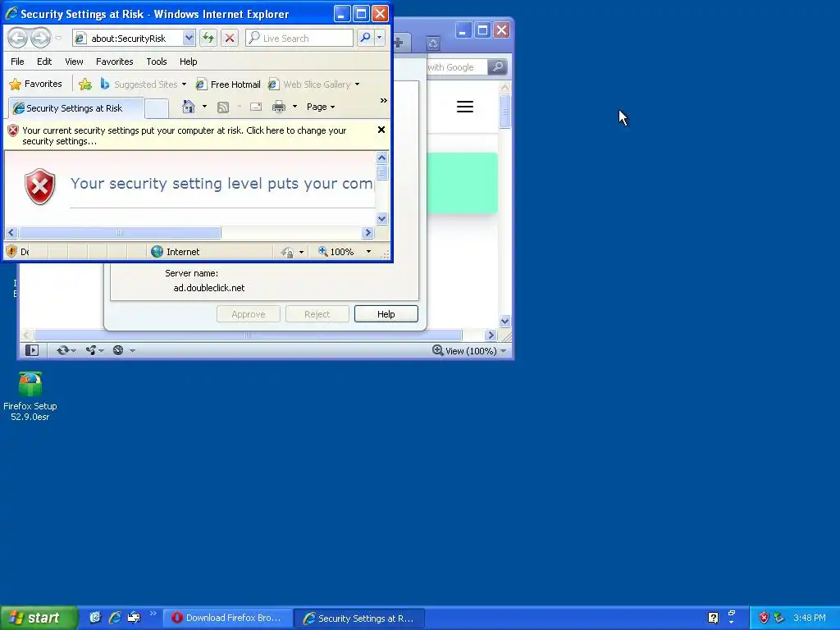Click the red shield in information bar
The width and height of the screenshot is (840, 630).
click(x=13, y=130)
